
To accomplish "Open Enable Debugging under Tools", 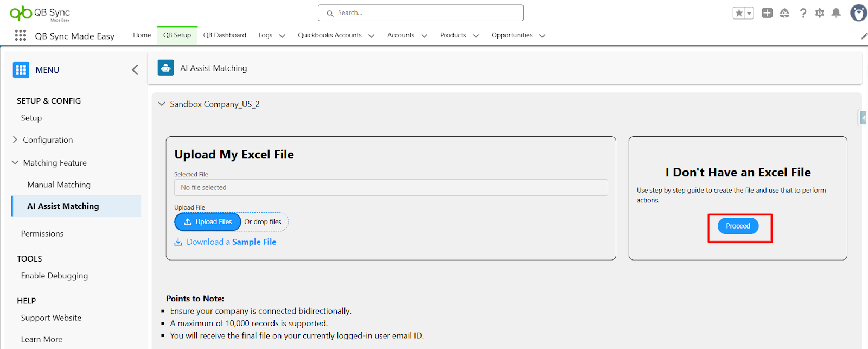I will coord(54,276).
